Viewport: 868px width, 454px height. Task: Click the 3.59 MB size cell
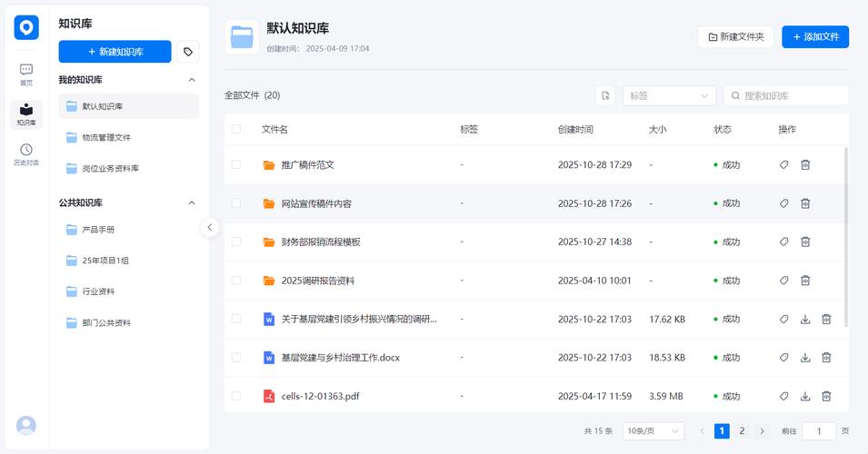tap(666, 396)
